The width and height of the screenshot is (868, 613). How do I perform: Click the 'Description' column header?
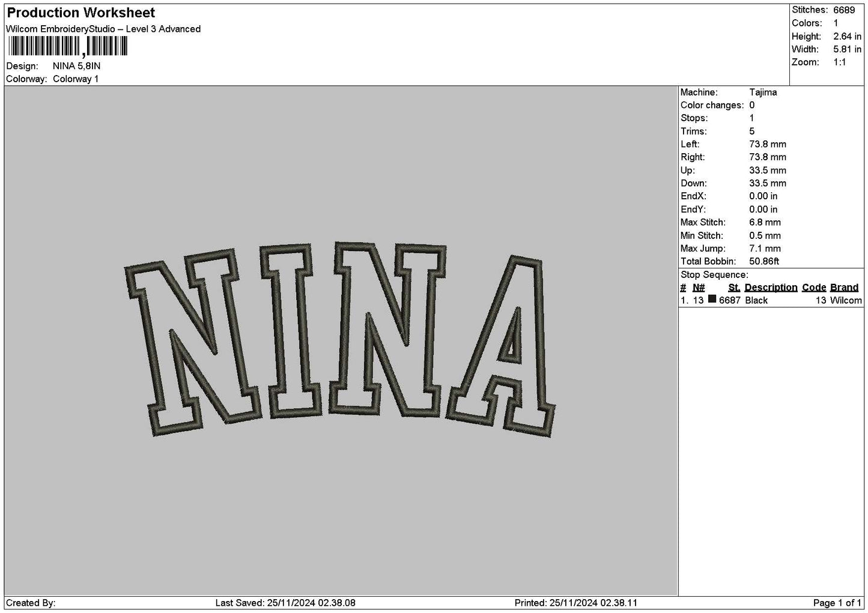pos(771,288)
